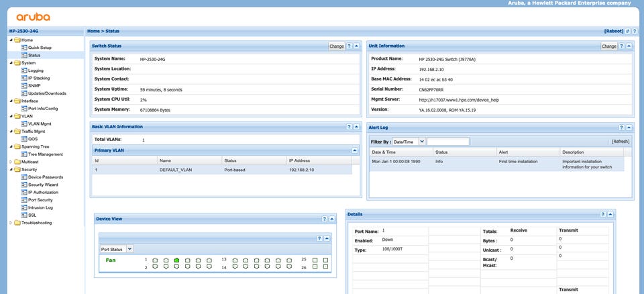This screenshot has height=294, width=644.
Task: Open help for the Details panel
Action: click(x=602, y=214)
